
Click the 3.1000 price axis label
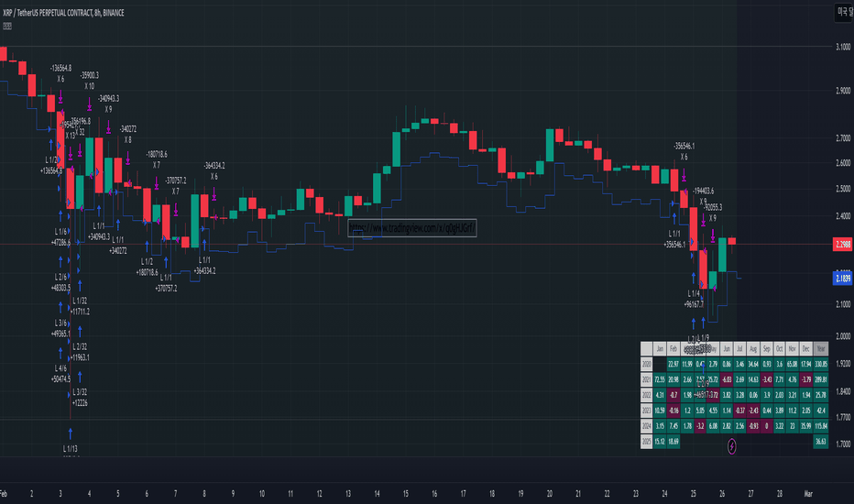(843, 48)
